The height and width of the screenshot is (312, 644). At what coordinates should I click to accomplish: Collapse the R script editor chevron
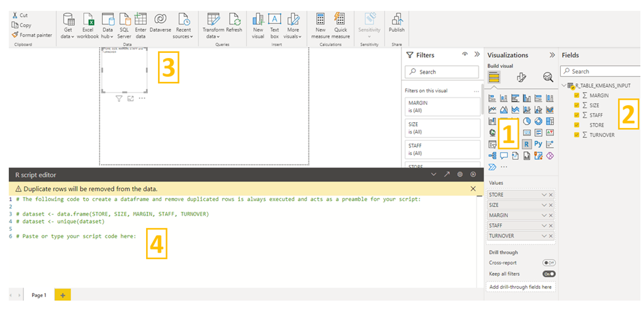coord(434,175)
